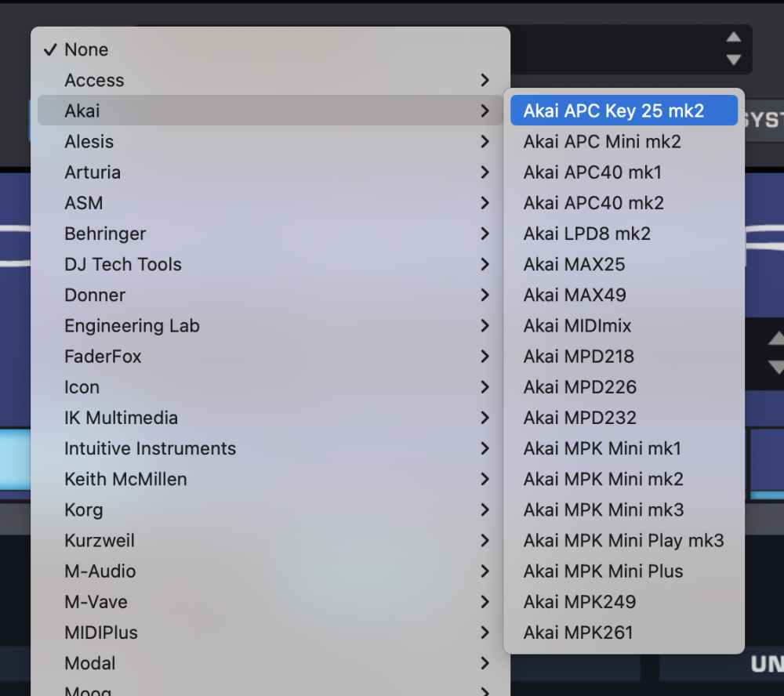Open the Arturia submenu

click(270, 172)
